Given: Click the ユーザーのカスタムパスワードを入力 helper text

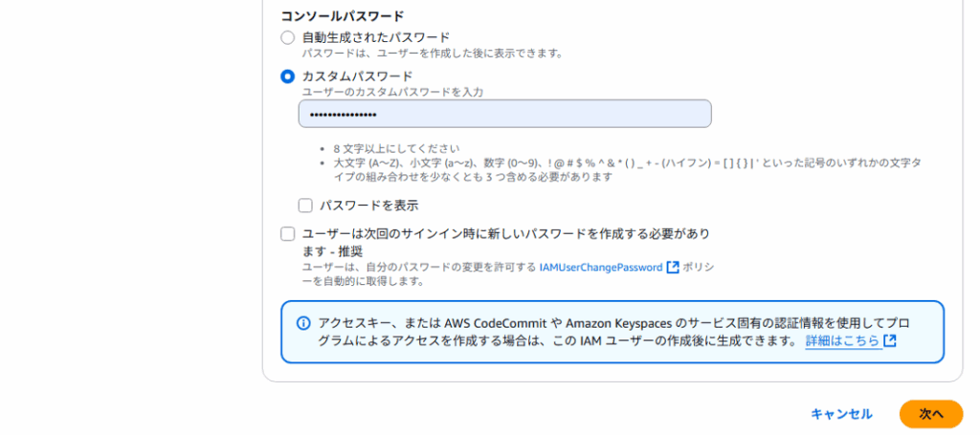Looking at the screenshot, I should (x=392, y=92).
